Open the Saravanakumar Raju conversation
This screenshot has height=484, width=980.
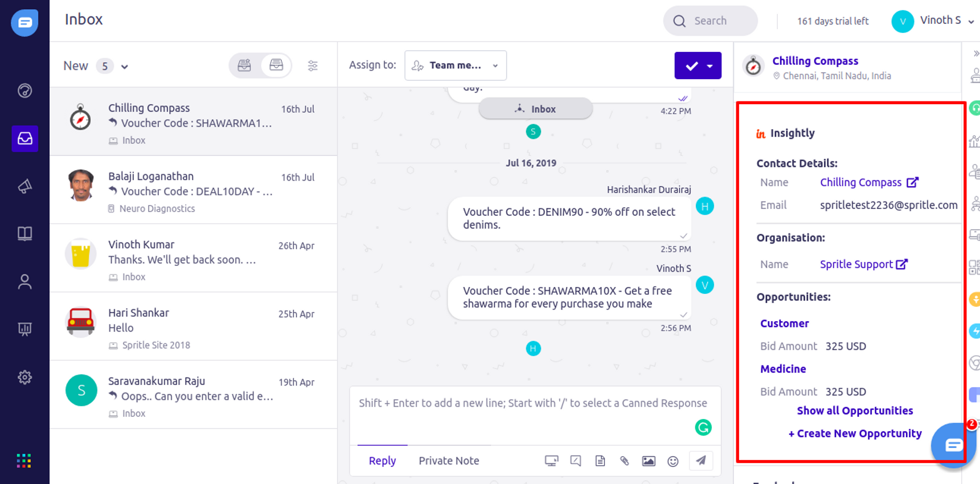[194, 395]
